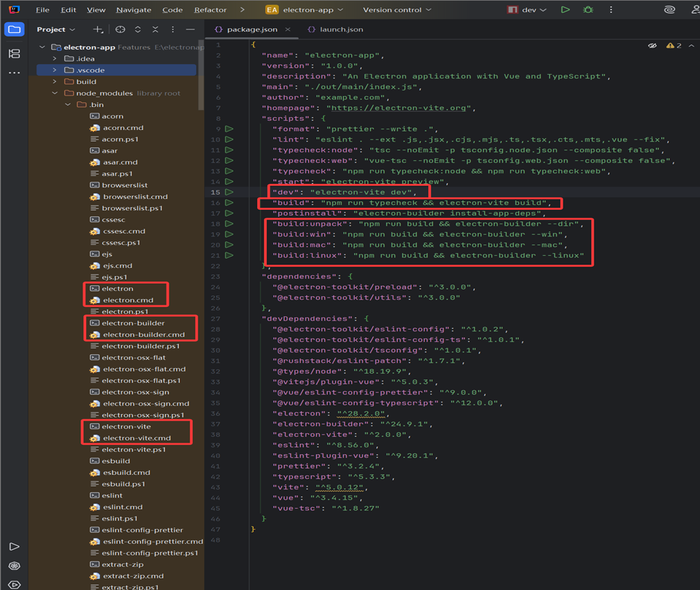Run the format script gutter arrow
The width and height of the screenshot is (700, 590).
tap(229, 129)
